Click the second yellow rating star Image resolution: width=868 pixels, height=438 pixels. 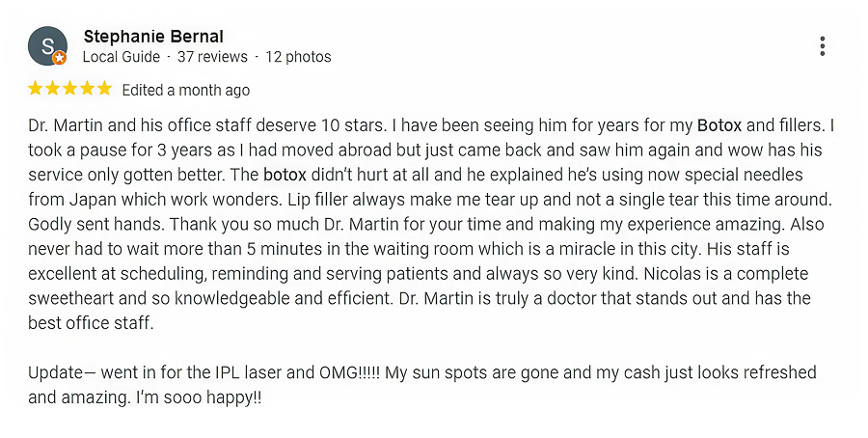(52, 90)
